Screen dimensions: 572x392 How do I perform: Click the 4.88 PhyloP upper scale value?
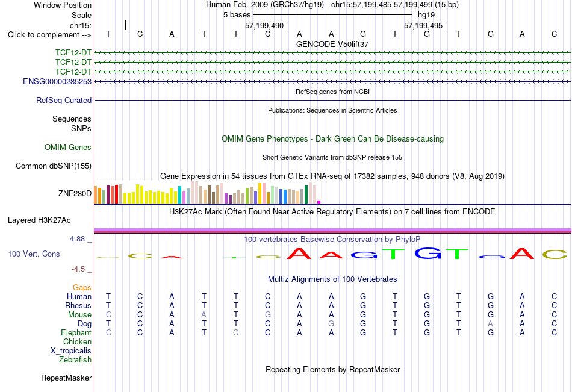[77, 239]
